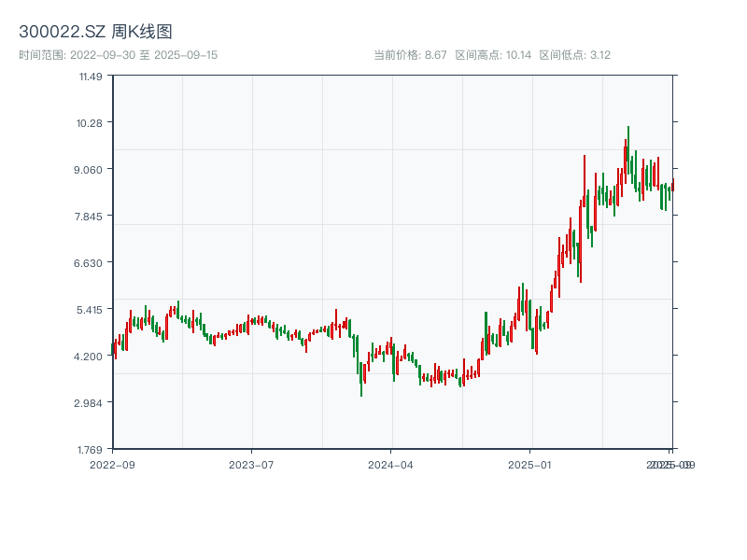Click the 区间低点: 3.12 label
Viewport: 747px width, 560px height.
575,55
